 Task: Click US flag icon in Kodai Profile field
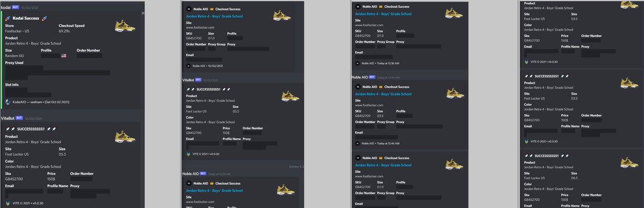tap(63, 56)
